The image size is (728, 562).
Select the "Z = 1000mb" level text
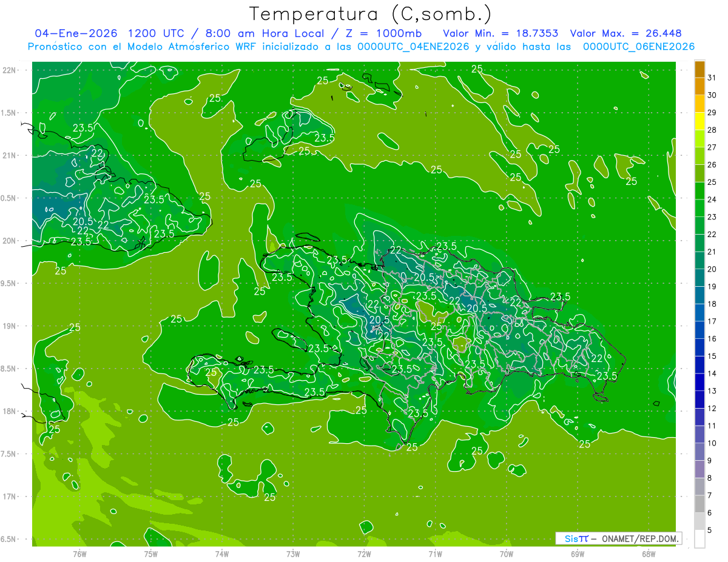[385, 33]
